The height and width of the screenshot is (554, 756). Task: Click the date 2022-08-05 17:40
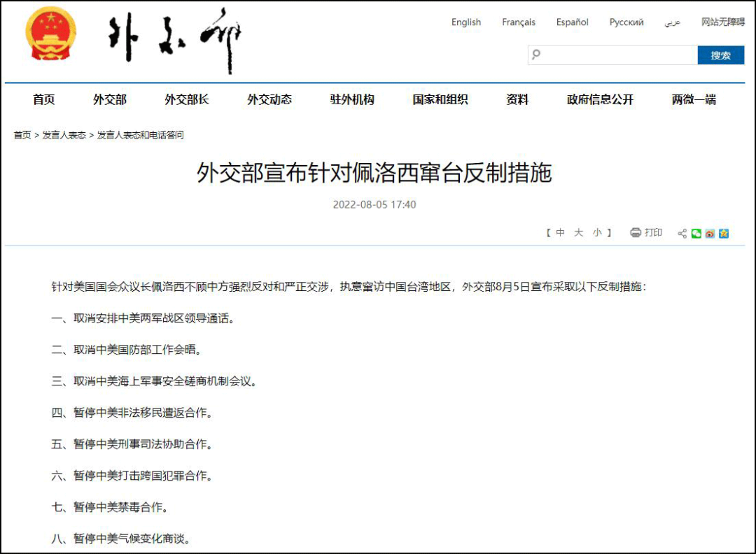(x=374, y=205)
